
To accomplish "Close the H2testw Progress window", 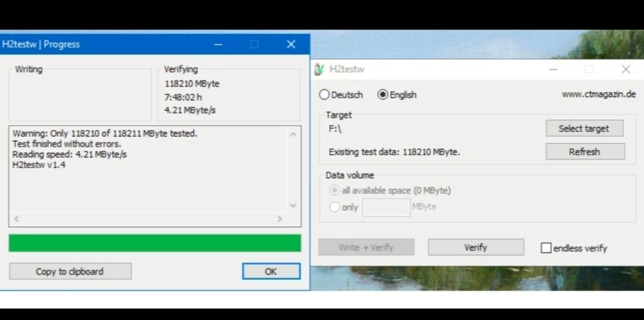I will click(291, 44).
